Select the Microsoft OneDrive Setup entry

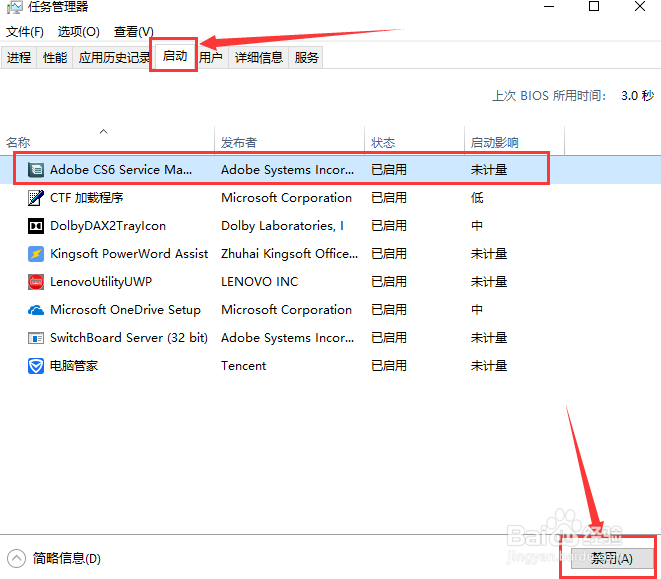pyautogui.click(x=125, y=310)
